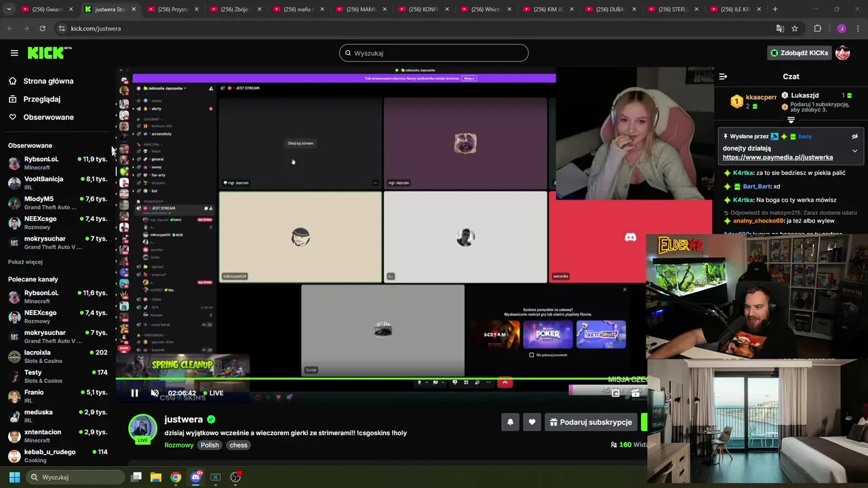Screen dimensions: 868x488
Task: Open Chrome's three-dot menu
Action: click(x=858, y=28)
